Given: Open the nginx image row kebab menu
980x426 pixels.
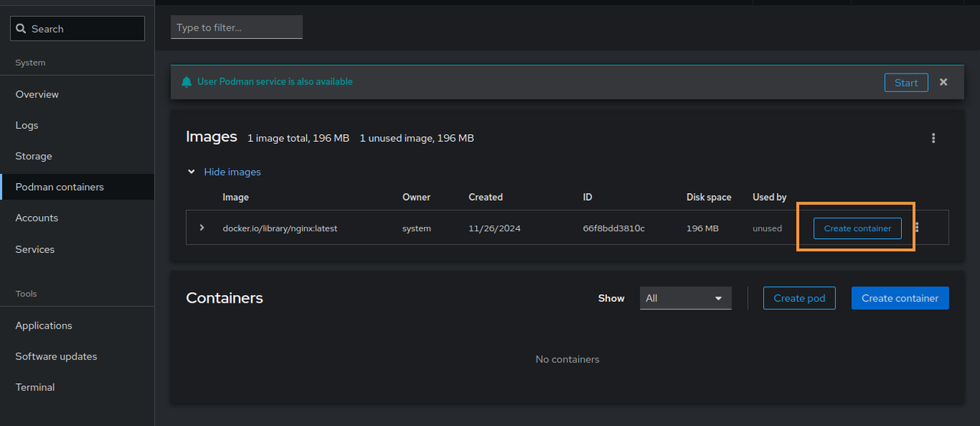Looking at the screenshot, I should click(x=917, y=228).
